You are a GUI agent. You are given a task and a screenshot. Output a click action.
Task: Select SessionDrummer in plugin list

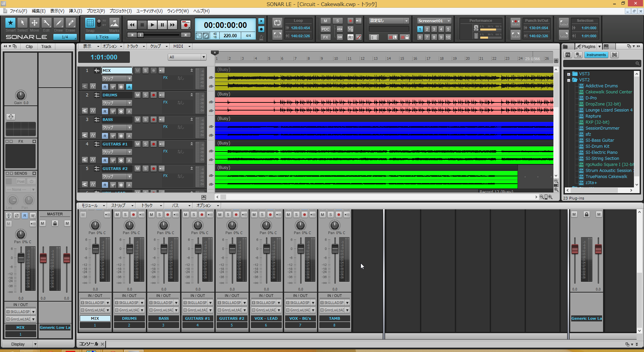click(602, 128)
